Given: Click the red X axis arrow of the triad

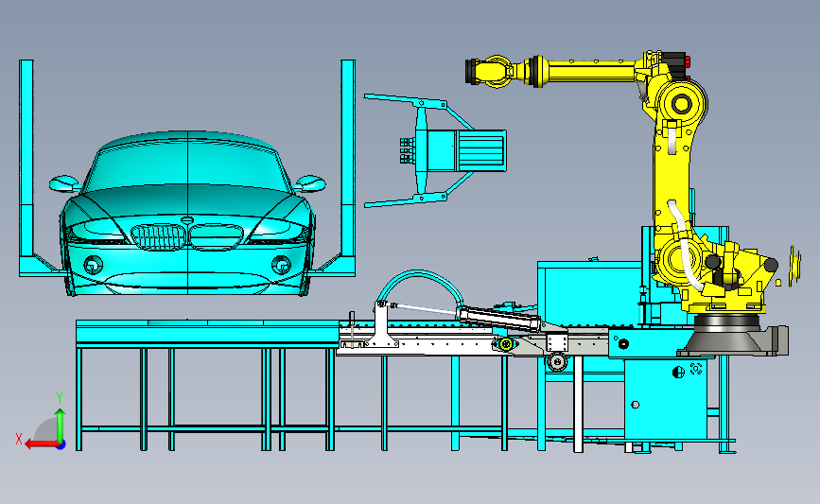Looking at the screenshot, I should (41, 445).
